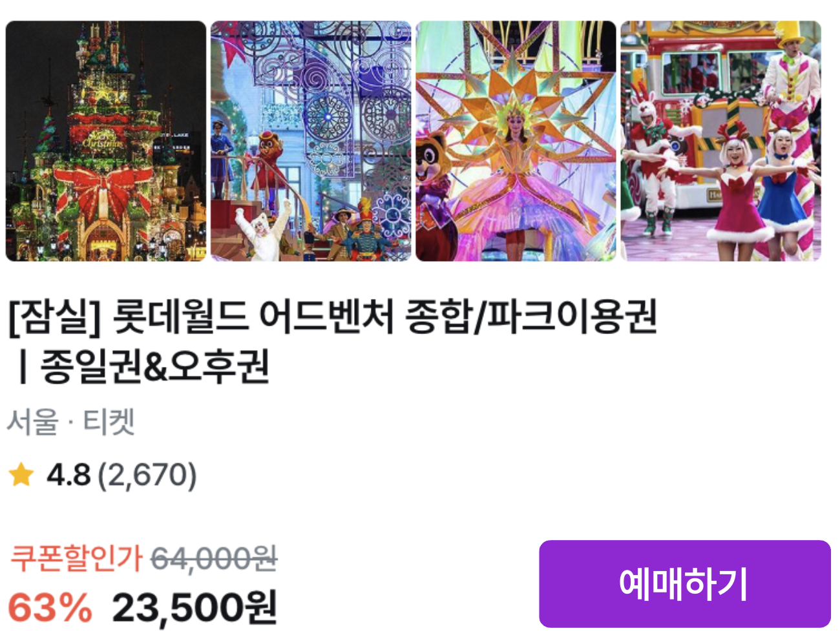Click the 종일권&오후권 title line
Image resolution: width=840 pixels, height=637 pixels.
[x=154, y=367]
